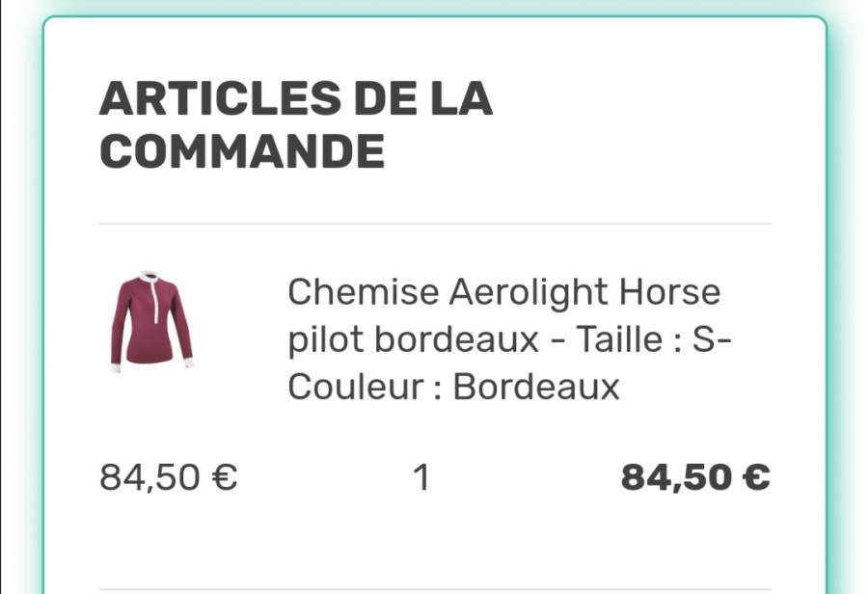Screen dimensions: 868x594
Task: Click the quantity value 1
Action: 420,477
